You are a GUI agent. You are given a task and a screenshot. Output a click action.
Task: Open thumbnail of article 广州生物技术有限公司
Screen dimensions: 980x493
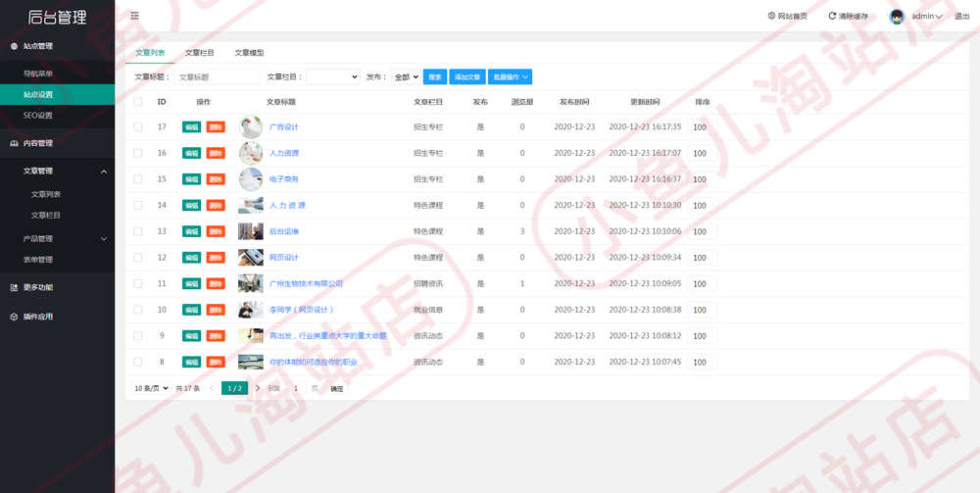251,283
